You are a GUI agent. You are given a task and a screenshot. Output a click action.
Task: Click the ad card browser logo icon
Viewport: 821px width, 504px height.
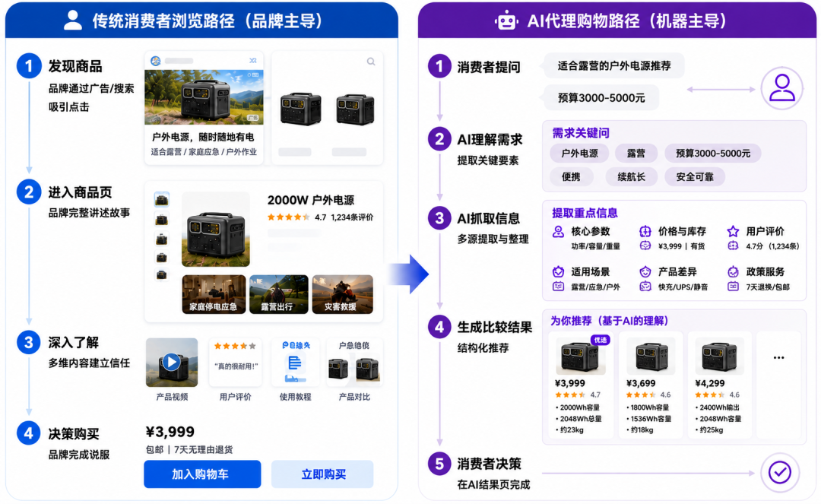156,61
